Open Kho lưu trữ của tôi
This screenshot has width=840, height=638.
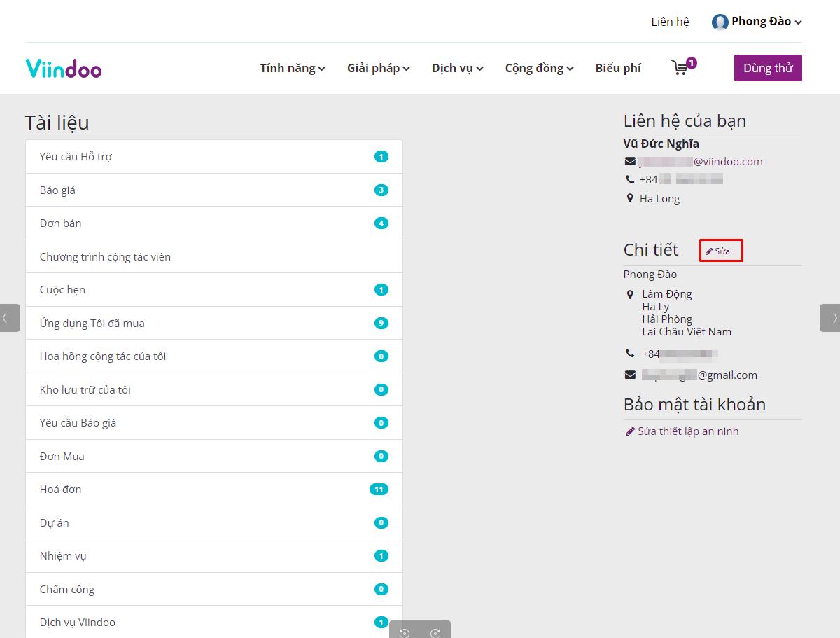tap(214, 389)
